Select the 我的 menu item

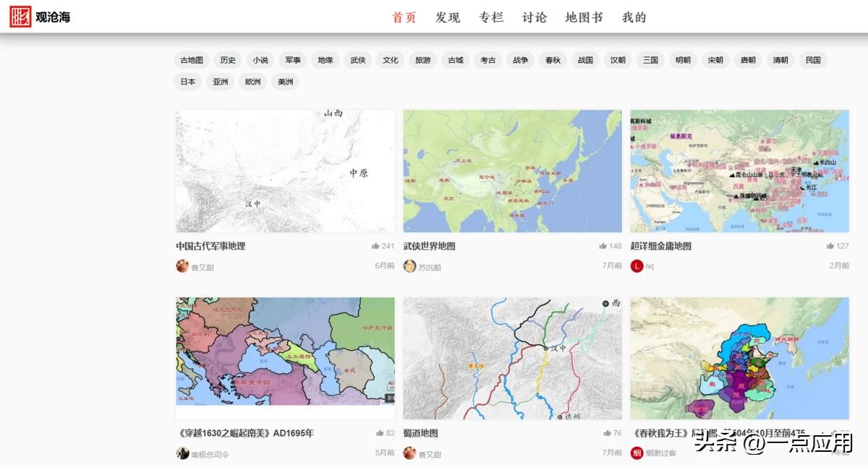[634, 17]
